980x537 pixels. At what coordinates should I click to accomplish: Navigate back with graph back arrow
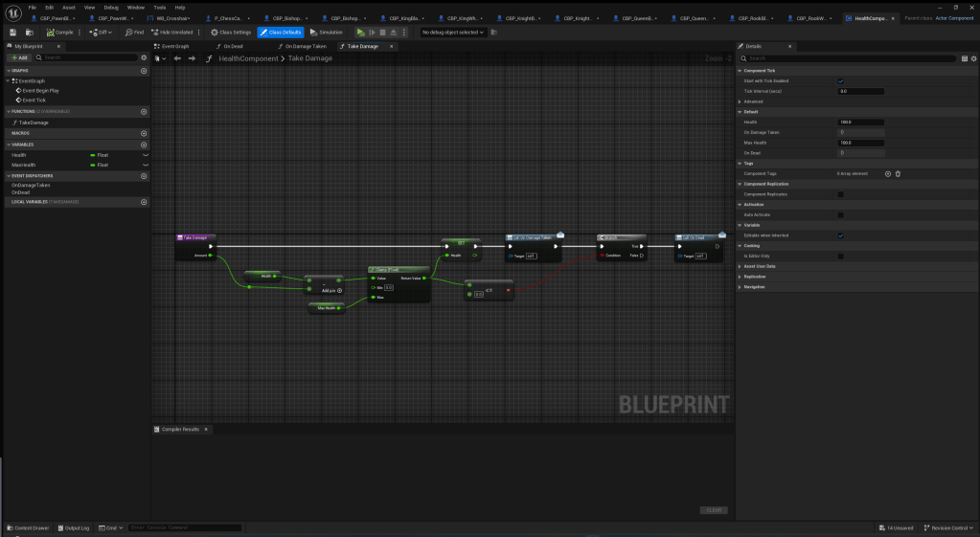177,58
